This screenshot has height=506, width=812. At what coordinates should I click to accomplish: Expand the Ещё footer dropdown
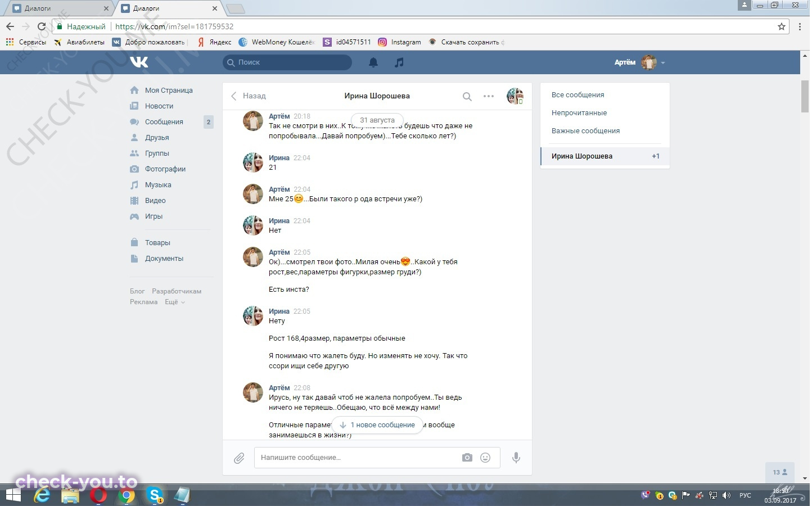(x=174, y=302)
